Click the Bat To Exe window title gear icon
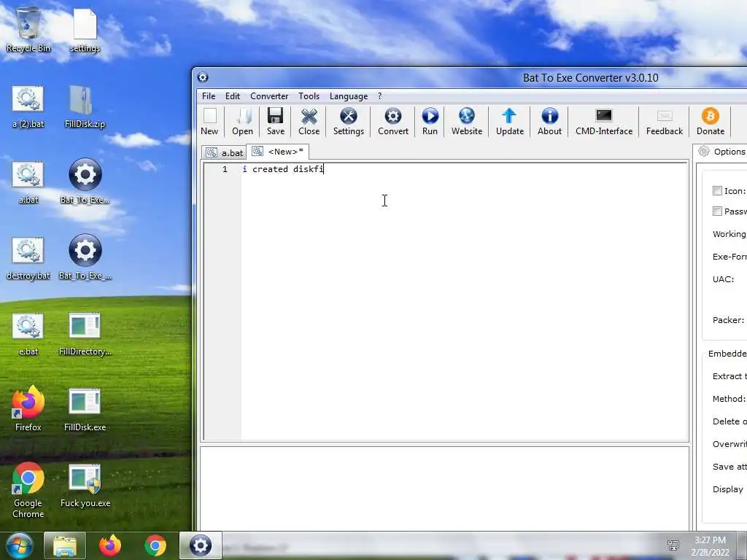747x560 pixels. (203, 77)
